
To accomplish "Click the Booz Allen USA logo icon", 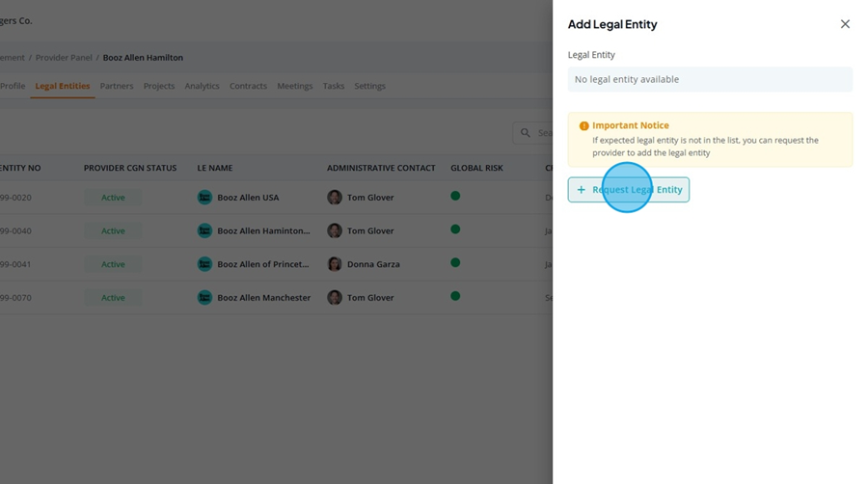I will pos(204,198).
